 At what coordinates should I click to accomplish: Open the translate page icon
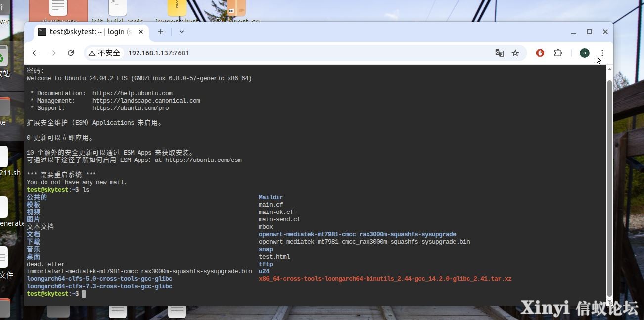500,53
